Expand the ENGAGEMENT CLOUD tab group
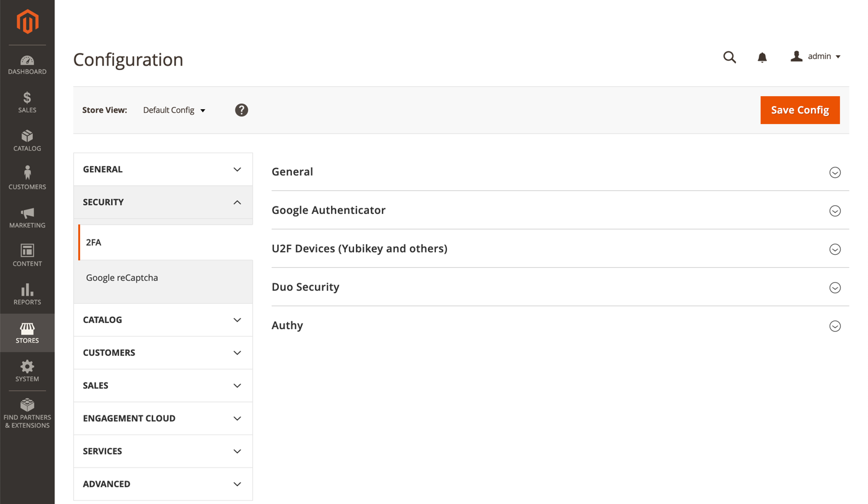This screenshot has height=504, width=868. coord(163,418)
